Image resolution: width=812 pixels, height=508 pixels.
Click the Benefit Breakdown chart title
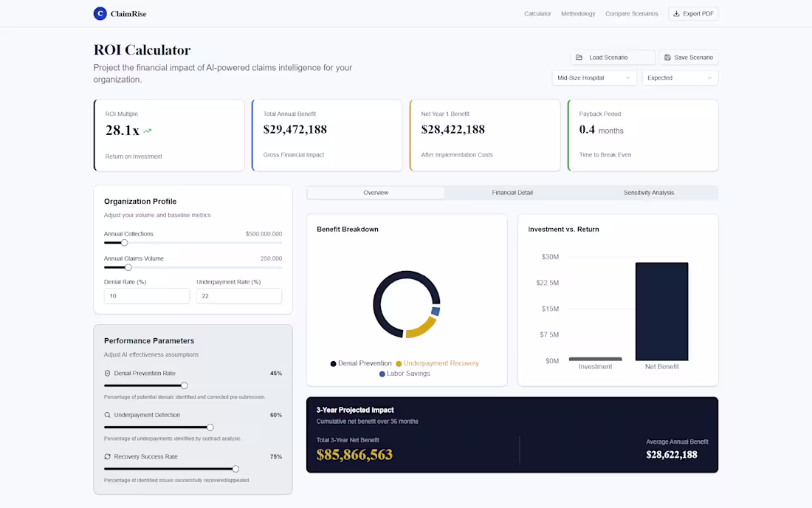[348, 230]
